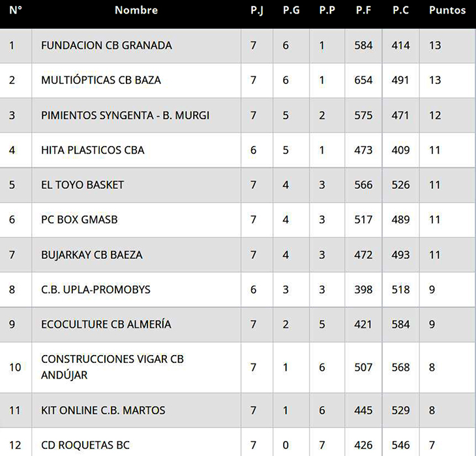Image resolution: width=476 pixels, height=456 pixels.
Task: Click the P.P column header
Action: [x=327, y=10]
